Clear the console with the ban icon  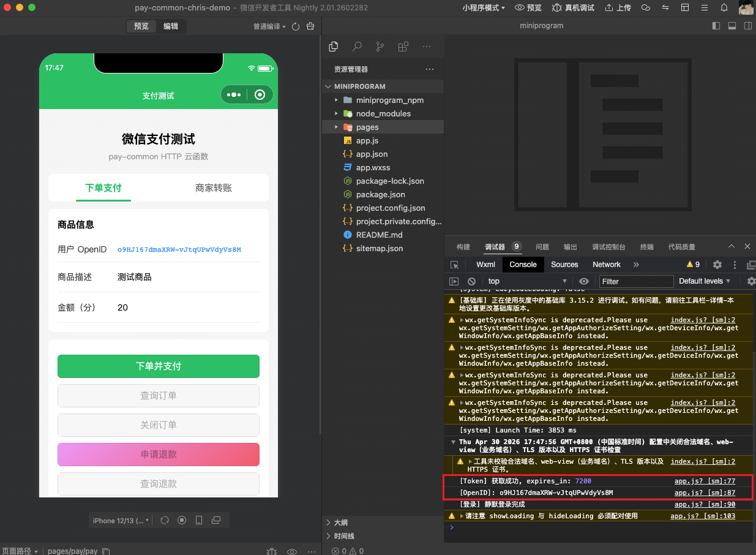coord(471,281)
